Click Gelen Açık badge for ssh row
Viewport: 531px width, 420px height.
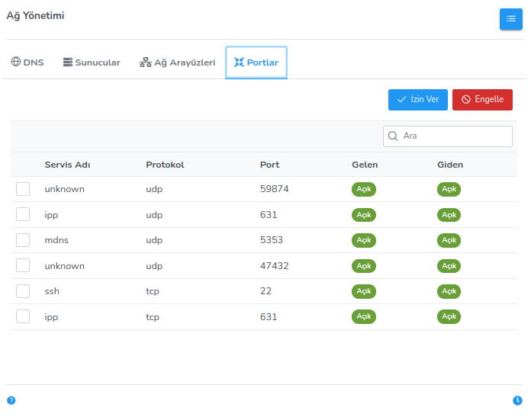pyautogui.click(x=364, y=291)
